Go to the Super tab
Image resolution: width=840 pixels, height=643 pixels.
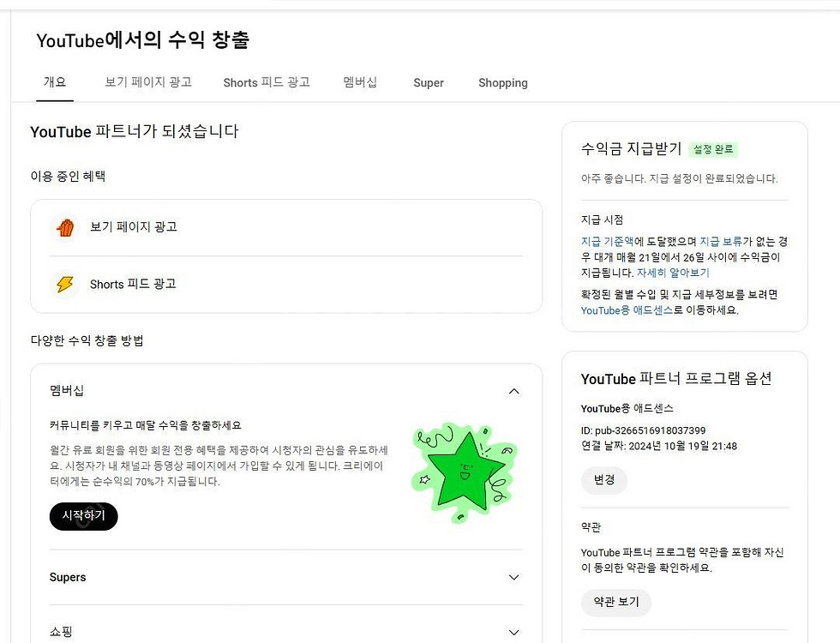pyautogui.click(x=429, y=83)
